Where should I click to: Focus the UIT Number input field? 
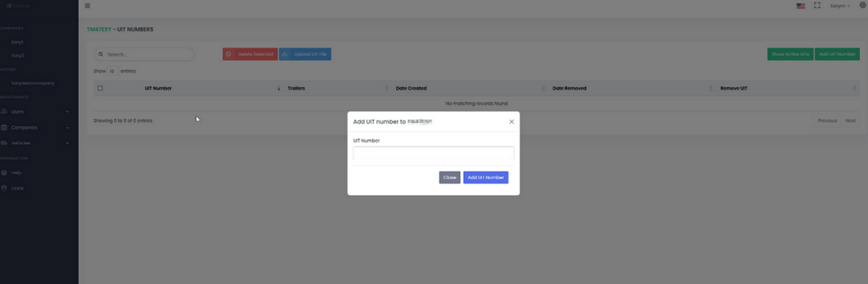[433, 153]
